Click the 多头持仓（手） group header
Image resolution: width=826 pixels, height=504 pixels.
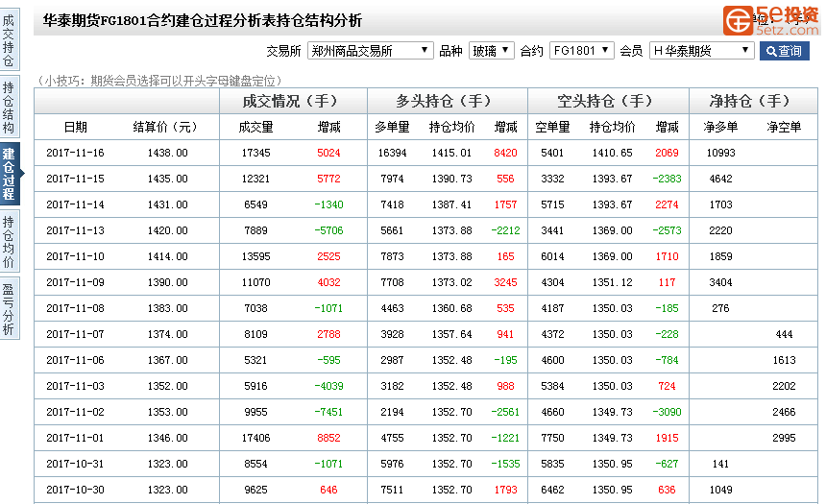click(448, 101)
